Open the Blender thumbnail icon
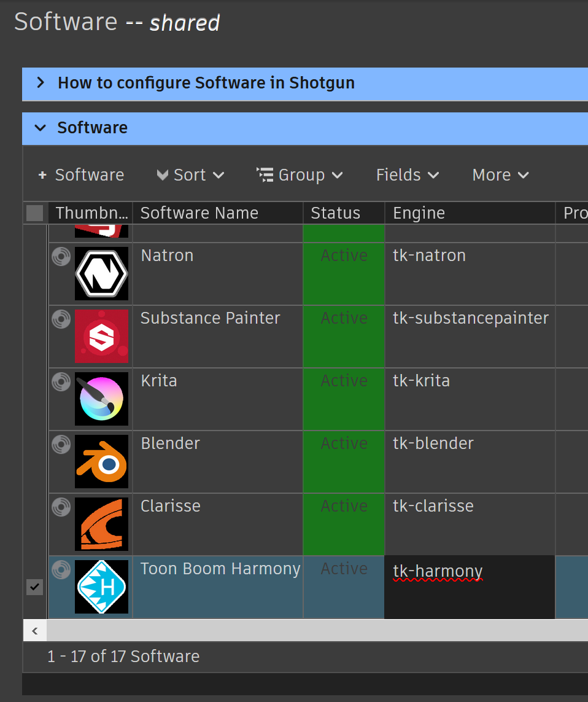The width and height of the screenshot is (588, 702). coord(101,462)
